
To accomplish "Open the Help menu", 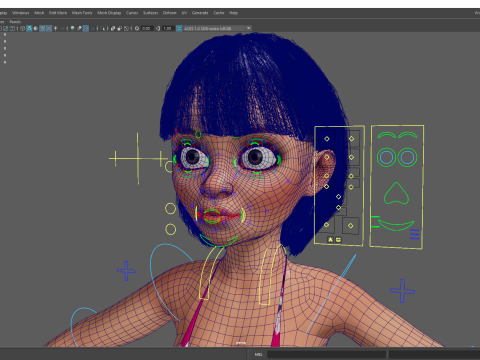I will click(x=233, y=13).
